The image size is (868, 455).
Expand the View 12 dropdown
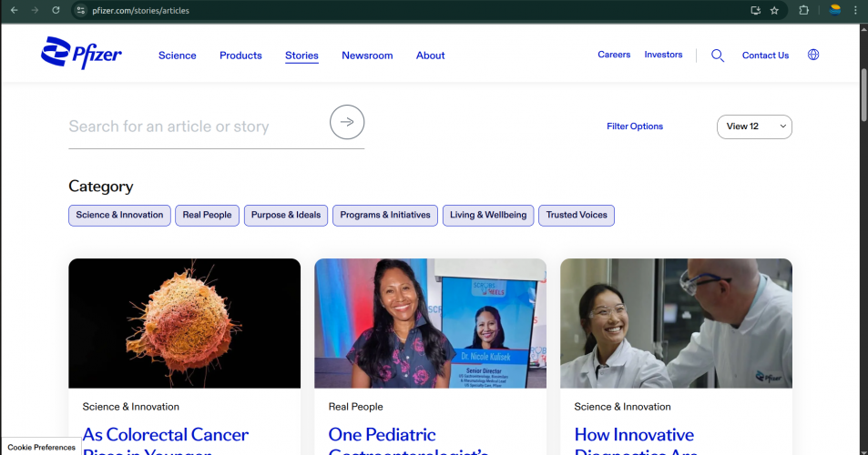click(754, 126)
